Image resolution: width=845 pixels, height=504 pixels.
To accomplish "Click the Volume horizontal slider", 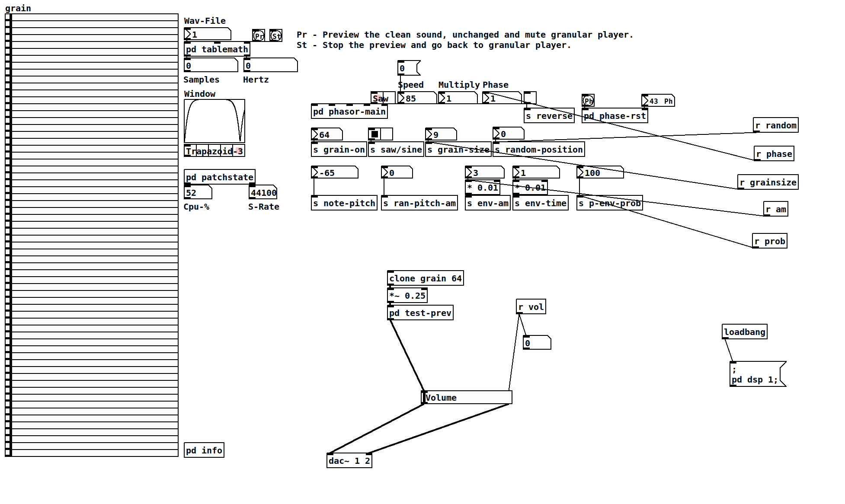I will pyautogui.click(x=467, y=398).
